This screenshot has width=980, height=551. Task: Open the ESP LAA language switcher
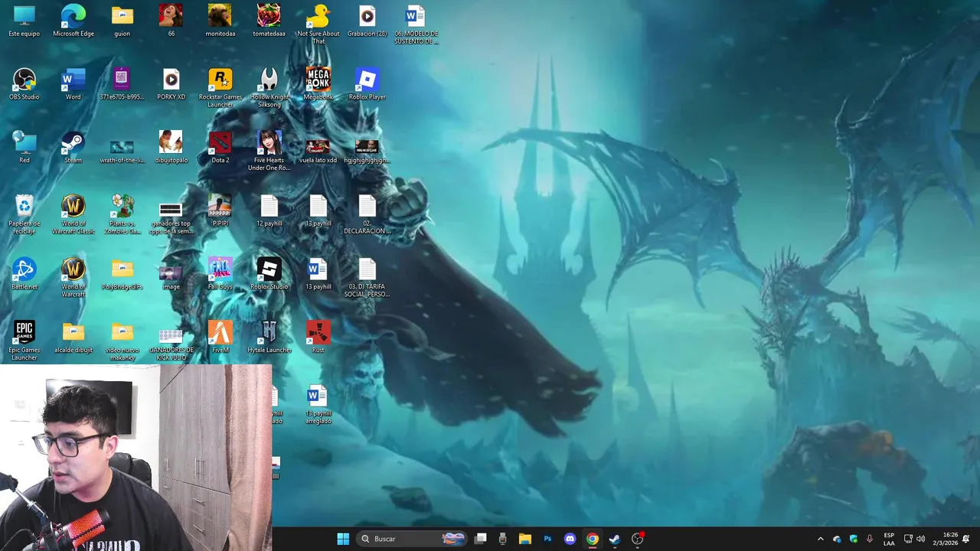889,539
